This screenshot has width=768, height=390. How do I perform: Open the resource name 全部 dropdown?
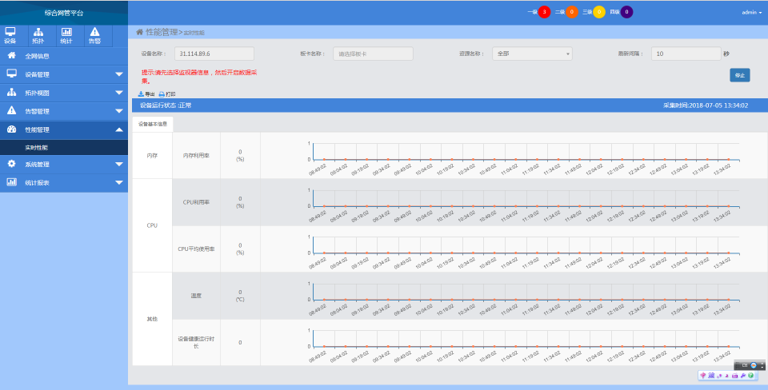(x=532, y=54)
